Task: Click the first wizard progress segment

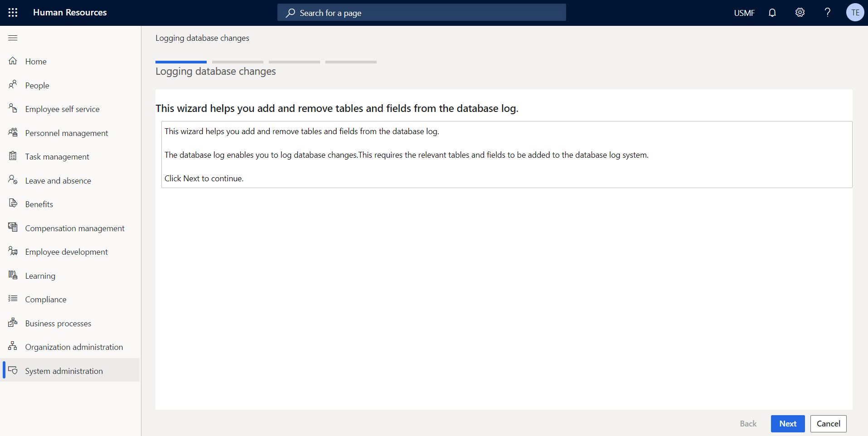Action: (x=181, y=62)
